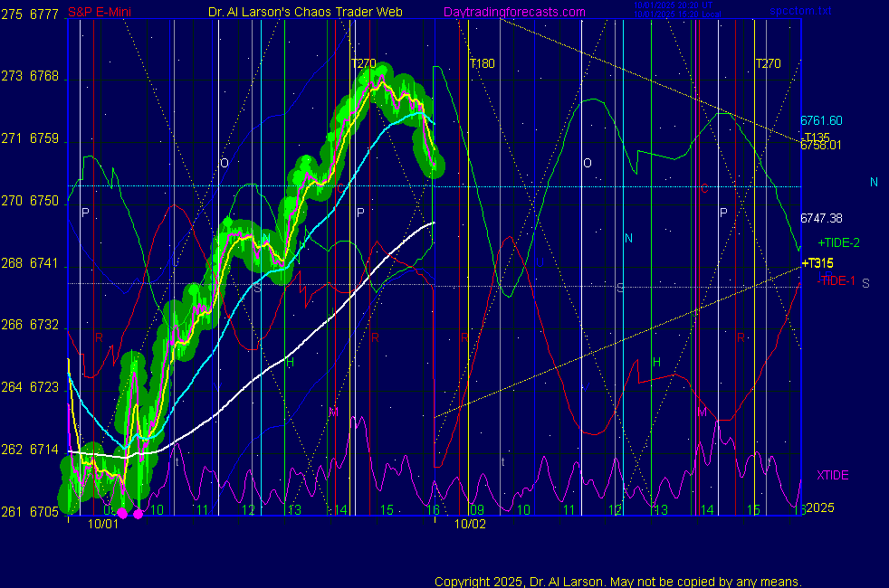Select the +TIDE-2 legend label
Viewport: 889px width, 588px height.
pos(837,243)
